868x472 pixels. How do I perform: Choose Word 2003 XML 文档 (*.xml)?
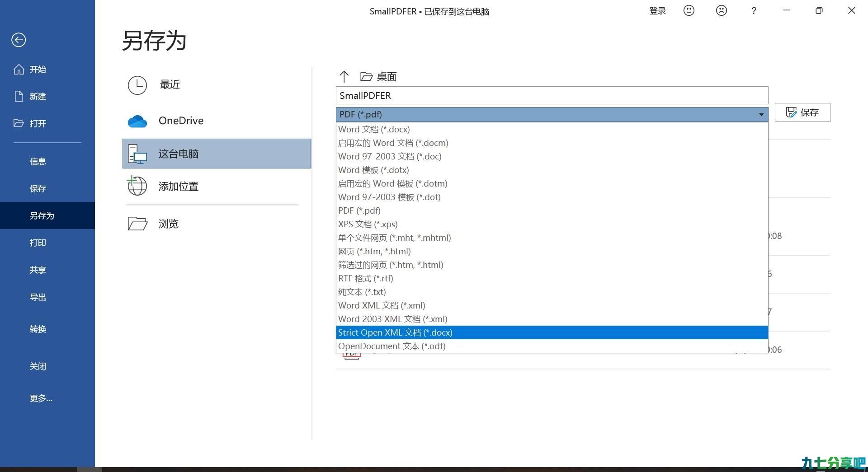[x=552, y=319]
